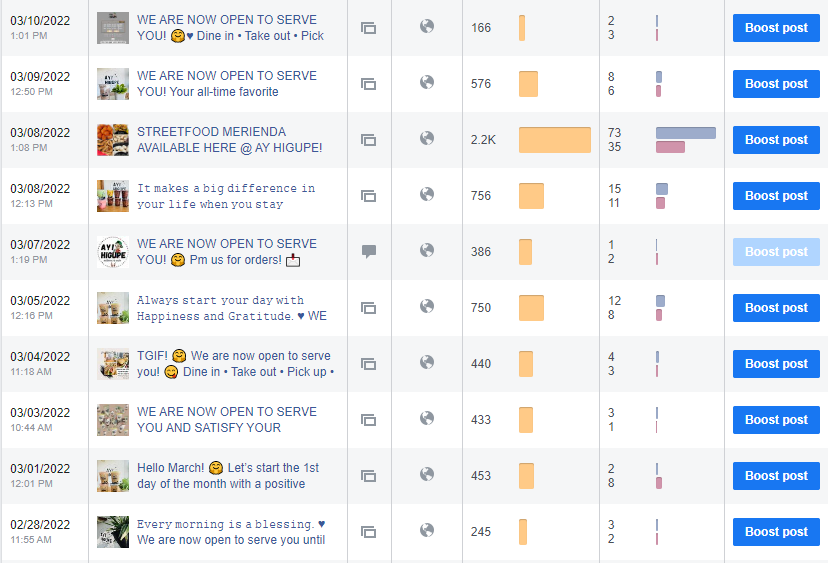The height and width of the screenshot is (563, 828).
Task: Click the AY! HIGUPE logo thumbnail
Action: (x=113, y=252)
